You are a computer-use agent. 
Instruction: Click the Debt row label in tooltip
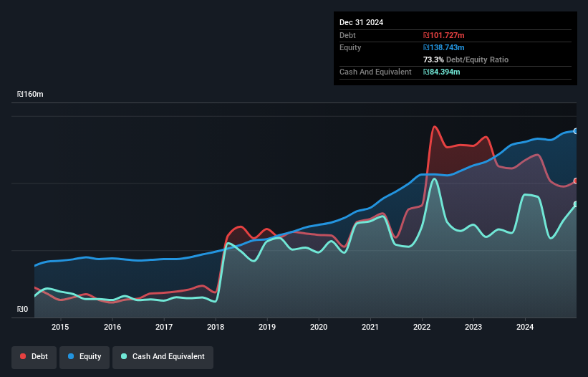coord(347,35)
